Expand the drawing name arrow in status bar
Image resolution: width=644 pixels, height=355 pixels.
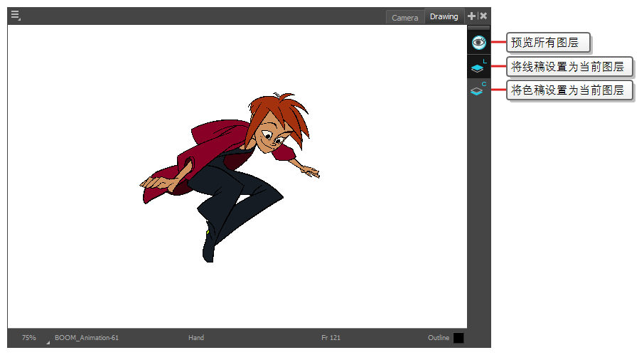(x=48, y=342)
